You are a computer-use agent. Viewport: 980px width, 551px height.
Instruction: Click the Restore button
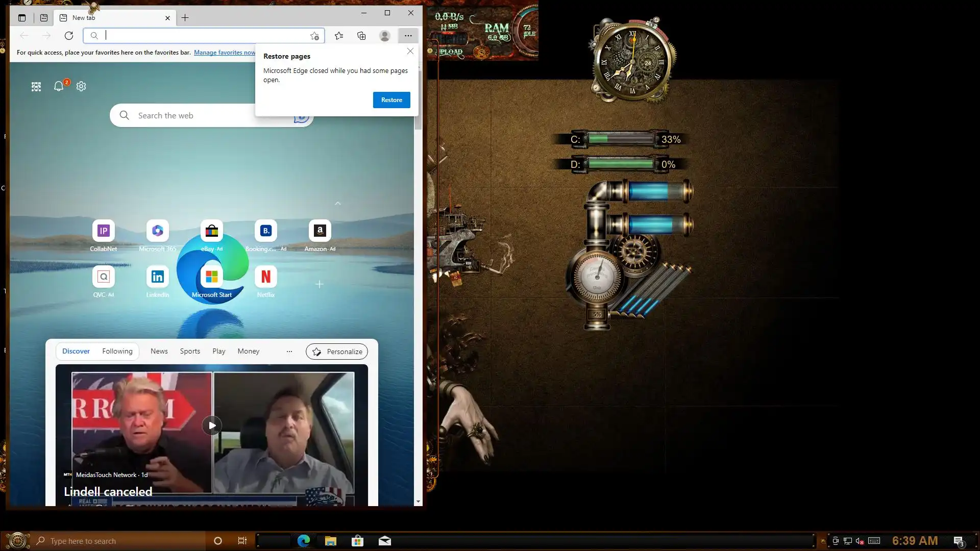391,100
